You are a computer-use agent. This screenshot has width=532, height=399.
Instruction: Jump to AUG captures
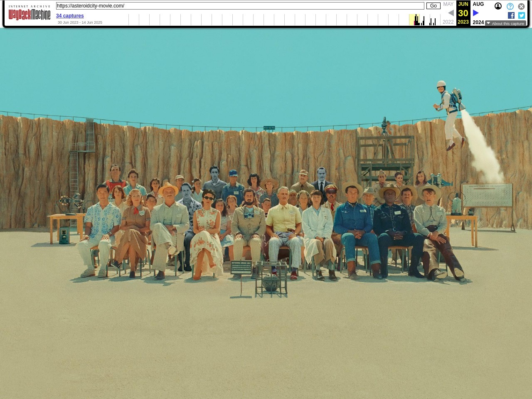(x=478, y=4)
